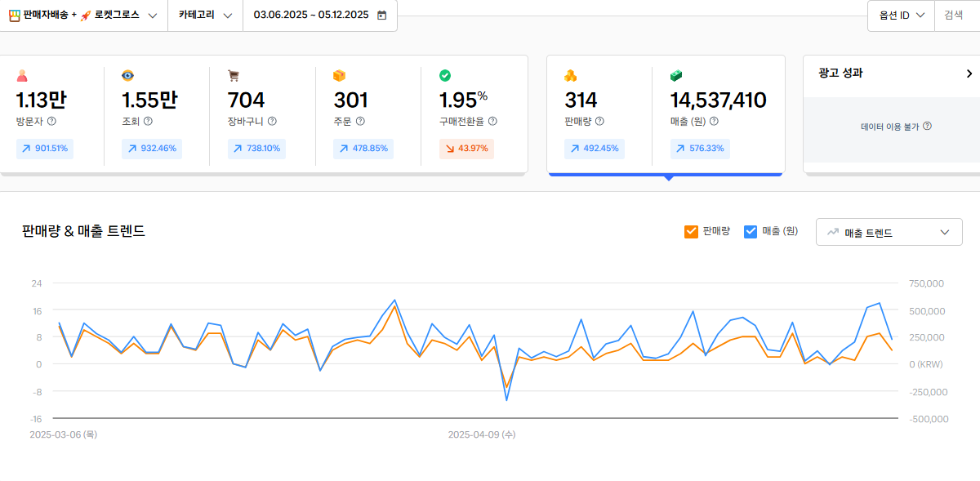Expand the 카테고리 dropdown
Viewport: 980px width, 481px height.
point(205,16)
